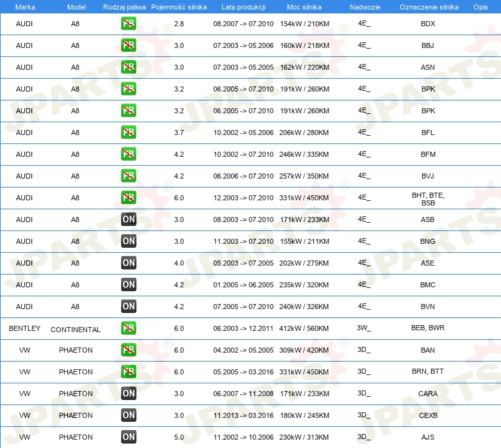Viewport: 501px width, 448px height.
Task: Select the ON diesel icon in the AJS row
Action: tap(128, 436)
